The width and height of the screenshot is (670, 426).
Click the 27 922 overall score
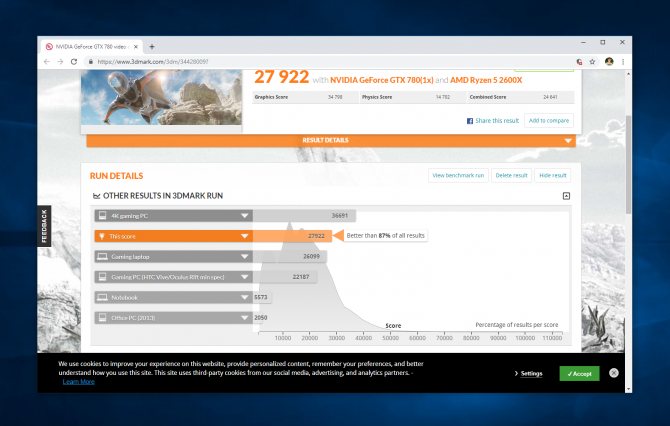click(x=281, y=77)
